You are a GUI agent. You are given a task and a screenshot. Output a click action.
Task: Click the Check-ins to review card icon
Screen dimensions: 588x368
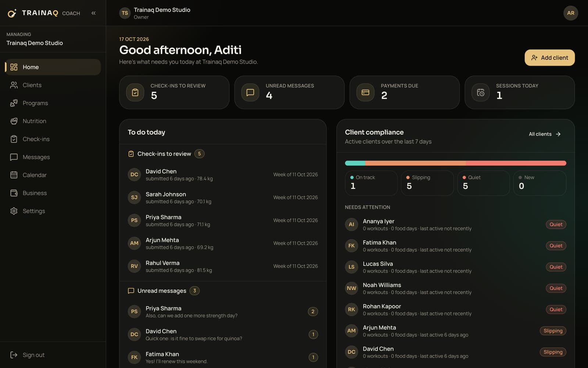pos(135,92)
